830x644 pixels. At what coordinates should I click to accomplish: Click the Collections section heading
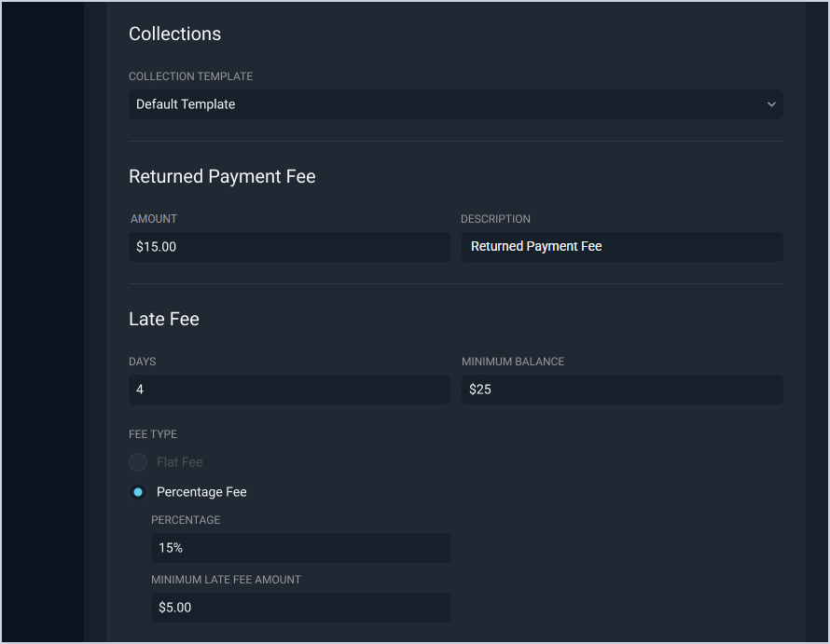tap(174, 34)
